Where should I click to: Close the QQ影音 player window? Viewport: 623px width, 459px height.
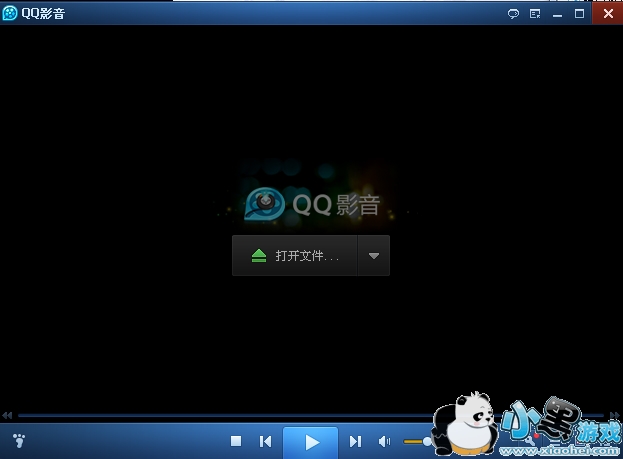point(608,14)
